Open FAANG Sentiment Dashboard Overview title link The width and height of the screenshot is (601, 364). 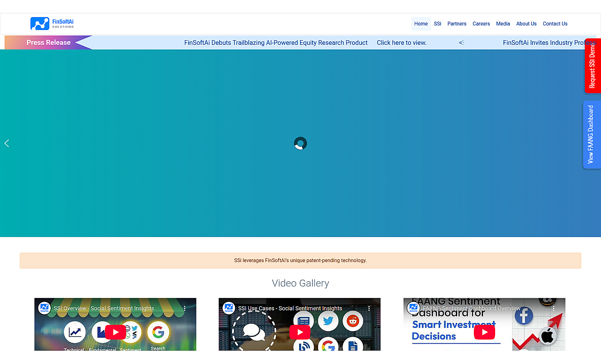click(x=472, y=309)
